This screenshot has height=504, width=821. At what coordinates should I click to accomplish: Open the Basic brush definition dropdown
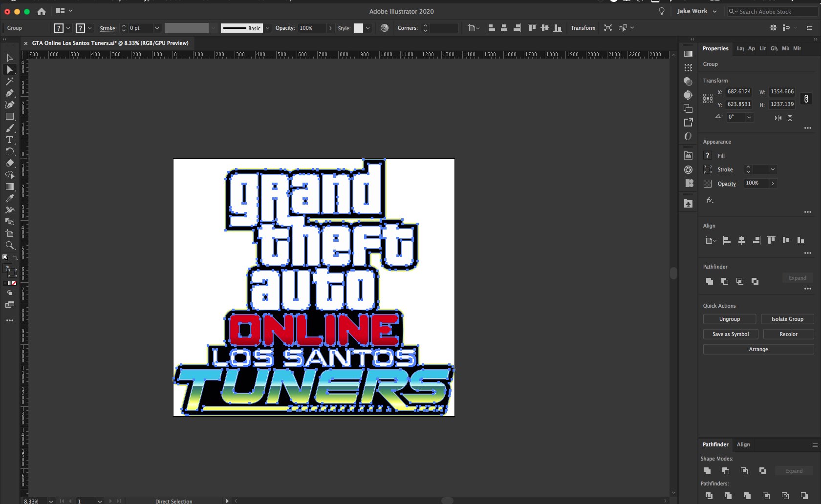pyautogui.click(x=267, y=28)
